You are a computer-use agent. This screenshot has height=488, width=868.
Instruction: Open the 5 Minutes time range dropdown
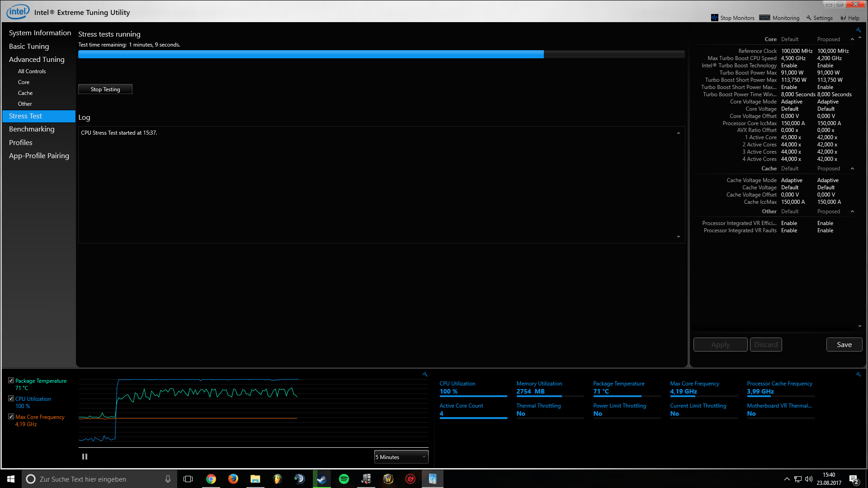point(401,457)
